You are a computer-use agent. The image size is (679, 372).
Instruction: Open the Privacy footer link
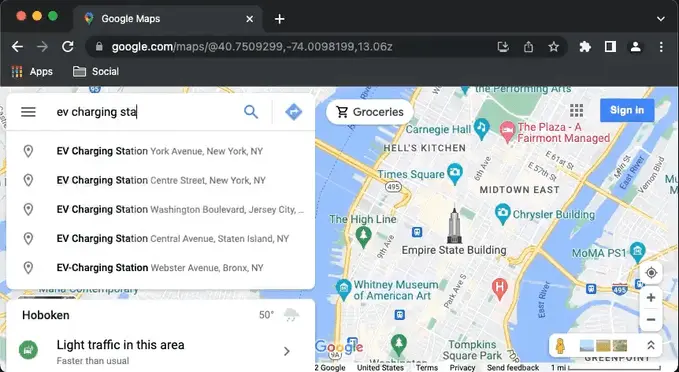tap(462, 367)
